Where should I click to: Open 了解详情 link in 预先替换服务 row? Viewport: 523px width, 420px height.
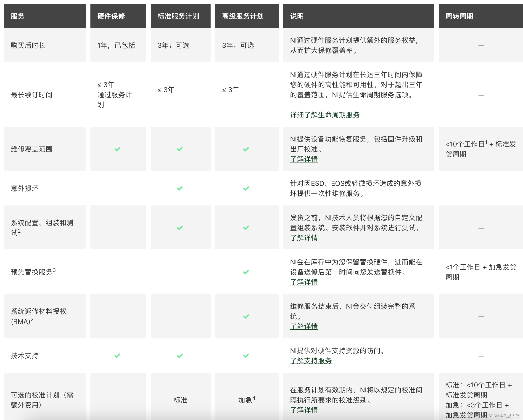click(x=304, y=282)
